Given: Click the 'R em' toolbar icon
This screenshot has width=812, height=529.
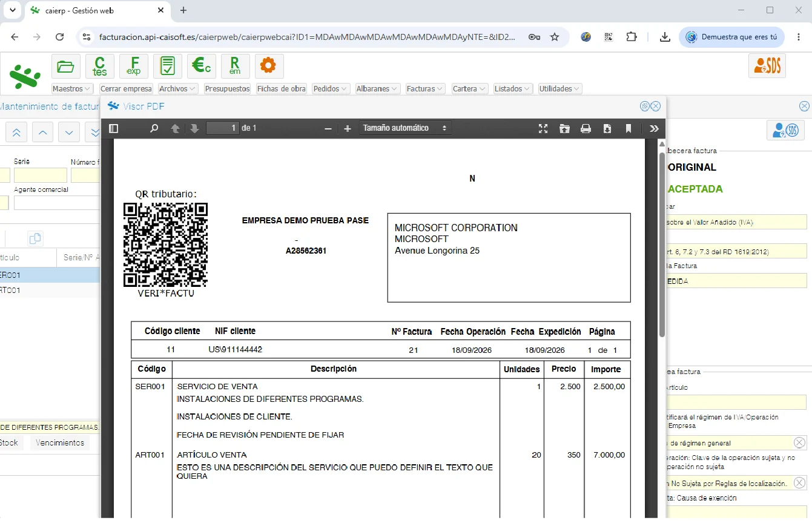Looking at the screenshot, I should tap(236, 67).
